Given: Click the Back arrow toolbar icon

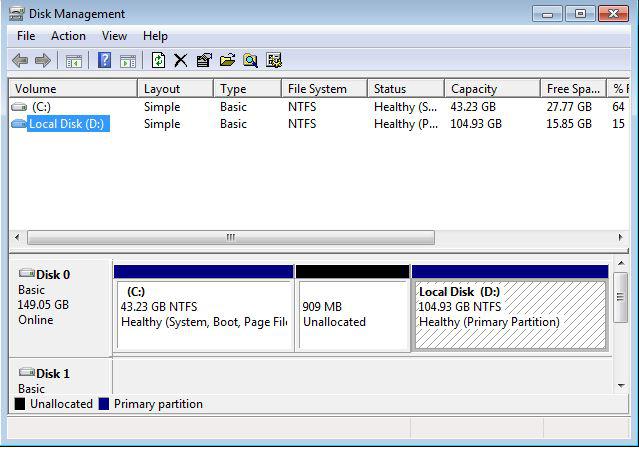Looking at the screenshot, I should point(20,61).
